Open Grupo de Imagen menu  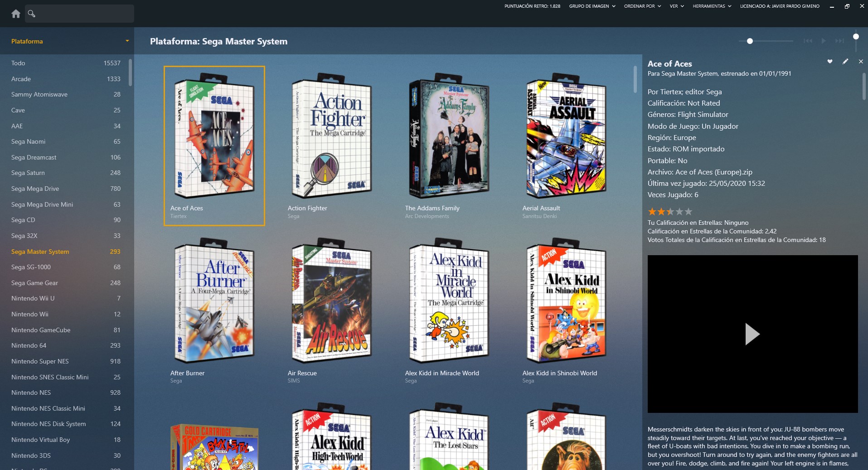pyautogui.click(x=592, y=6)
